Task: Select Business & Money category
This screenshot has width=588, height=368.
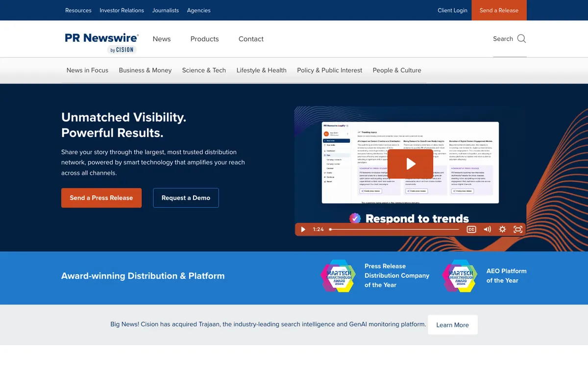Action: [x=145, y=70]
